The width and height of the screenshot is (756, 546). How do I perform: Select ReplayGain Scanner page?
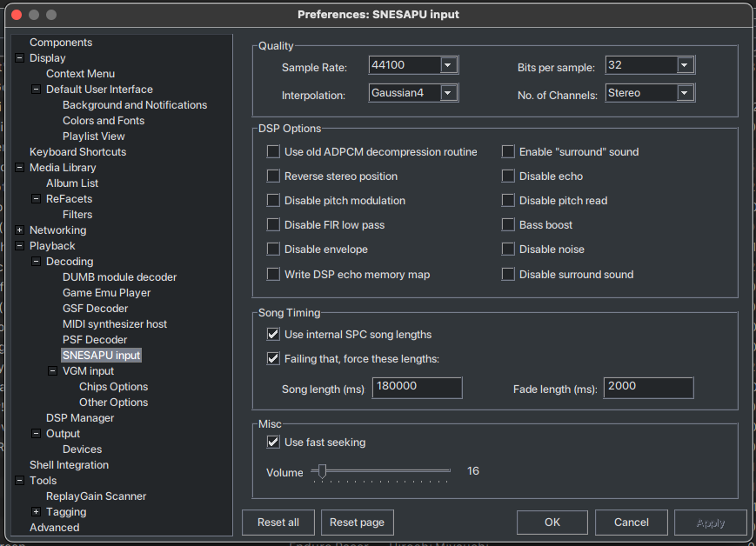point(96,496)
